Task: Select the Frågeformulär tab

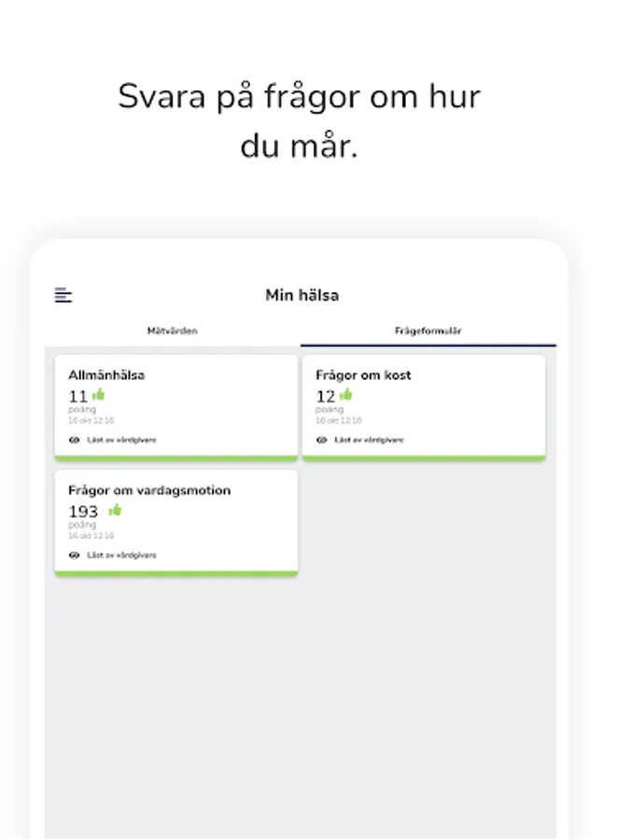Action: pos(427,330)
